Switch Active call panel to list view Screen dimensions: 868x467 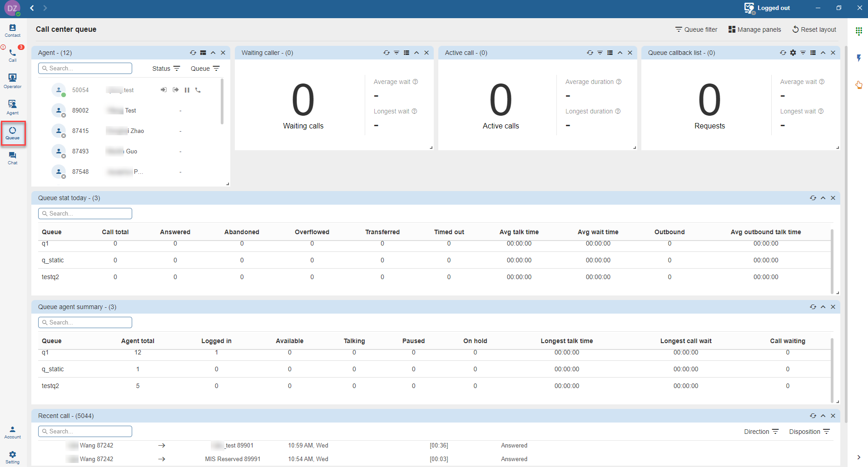610,53
